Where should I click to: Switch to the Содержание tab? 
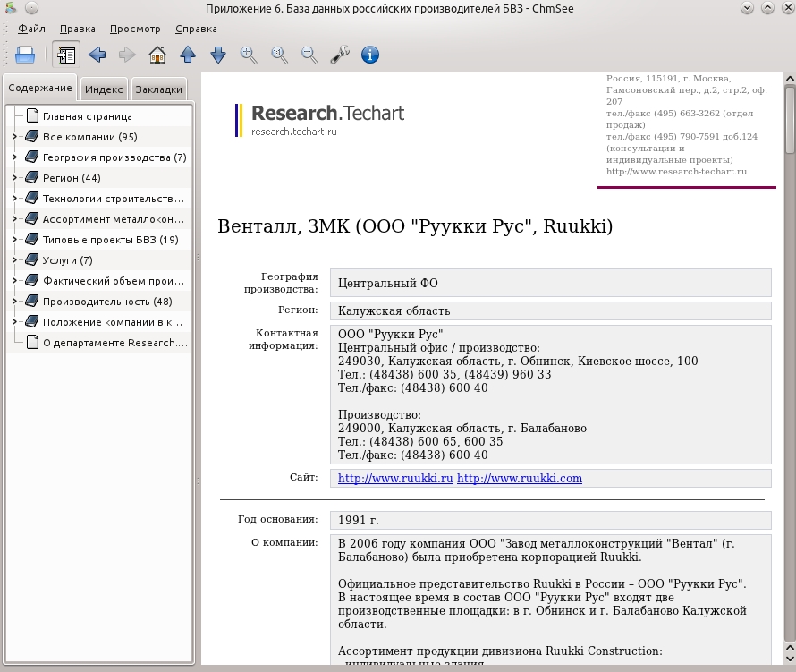[40, 88]
